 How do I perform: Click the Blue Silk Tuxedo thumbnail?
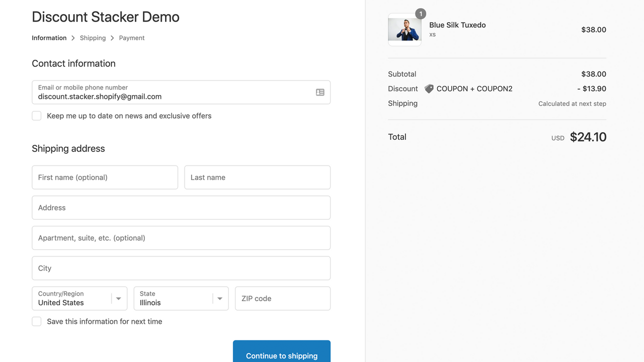[405, 30]
